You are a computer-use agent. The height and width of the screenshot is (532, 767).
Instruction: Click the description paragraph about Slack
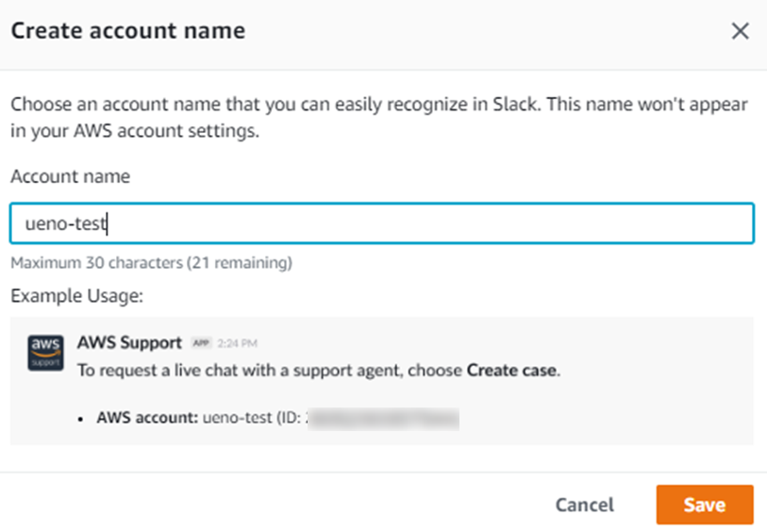coord(379,117)
